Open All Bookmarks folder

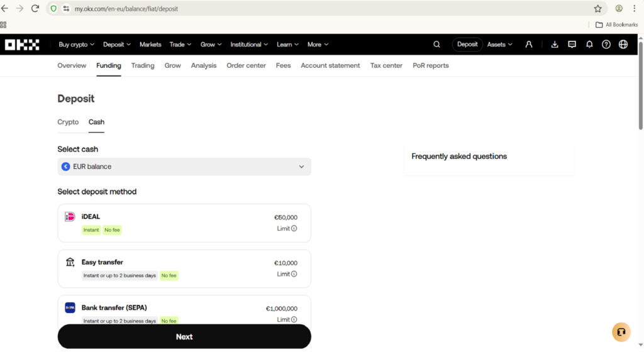pos(616,25)
